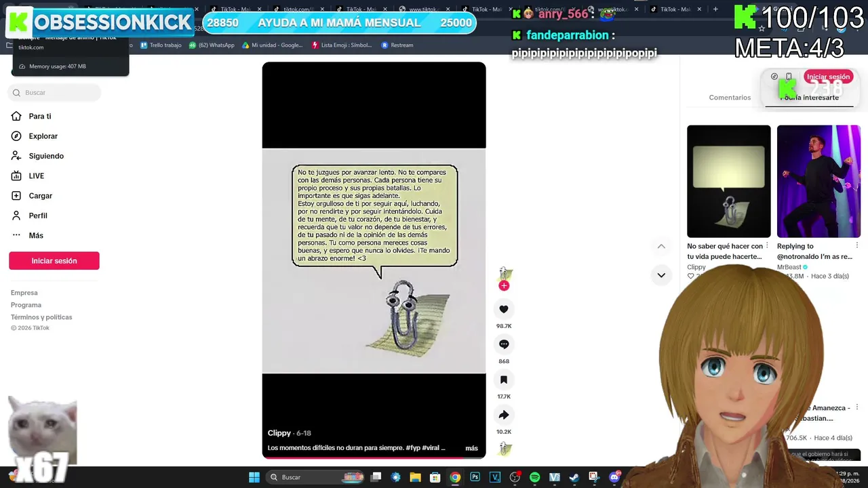Click the red sidebar Iniciar sesión button
The image size is (868, 488).
(54, 261)
